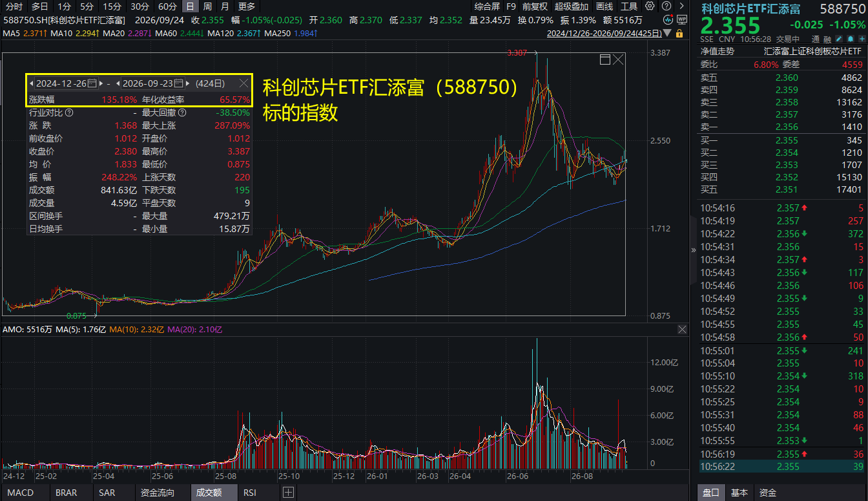Select the 1分 period
The height and width of the screenshot is (501, 868).
[64, 6]
